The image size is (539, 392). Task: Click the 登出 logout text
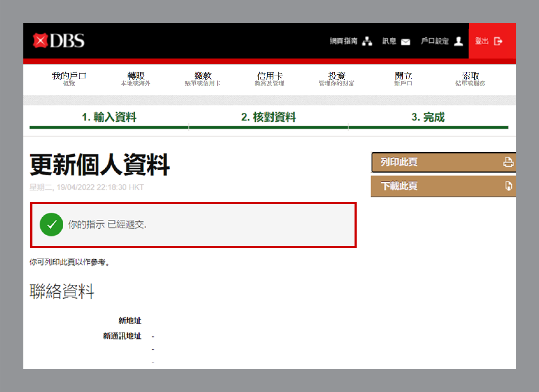(x=482, y=41)
